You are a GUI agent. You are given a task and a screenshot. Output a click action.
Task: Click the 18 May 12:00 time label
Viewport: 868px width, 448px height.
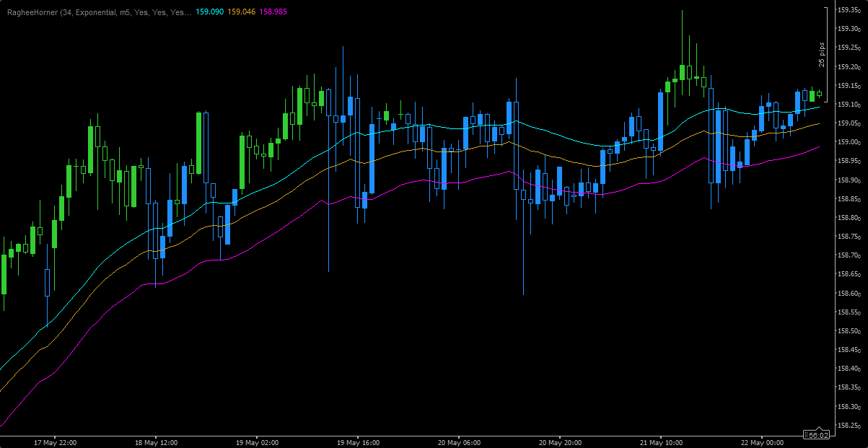point(157,442)
